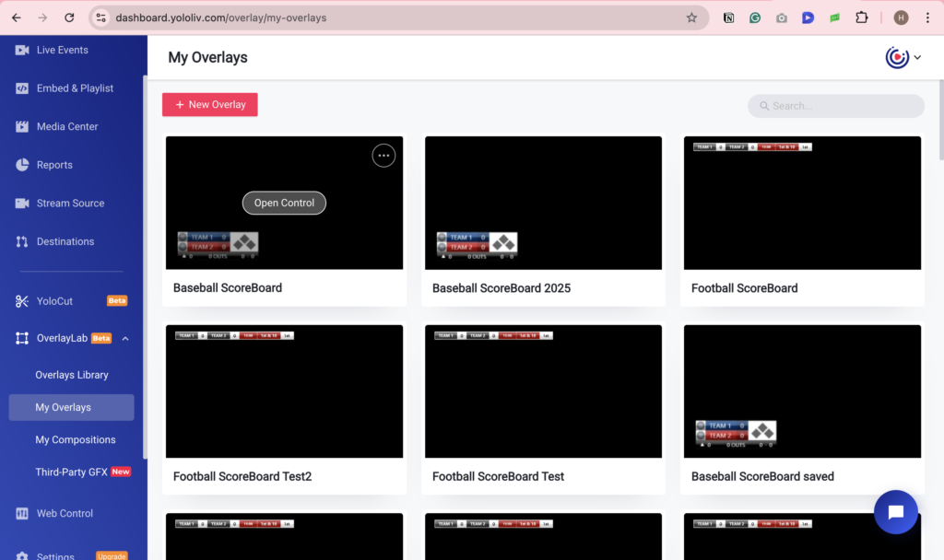944x560 pixels.
Task: Open the Football ScoreBoard thumbnail preview
Action: click(x=803, y=203)
